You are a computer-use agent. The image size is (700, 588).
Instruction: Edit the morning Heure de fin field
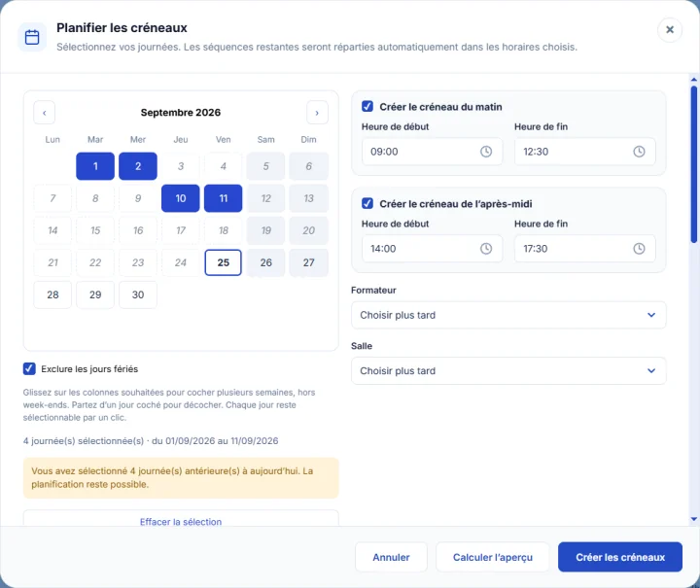point(585,152)
